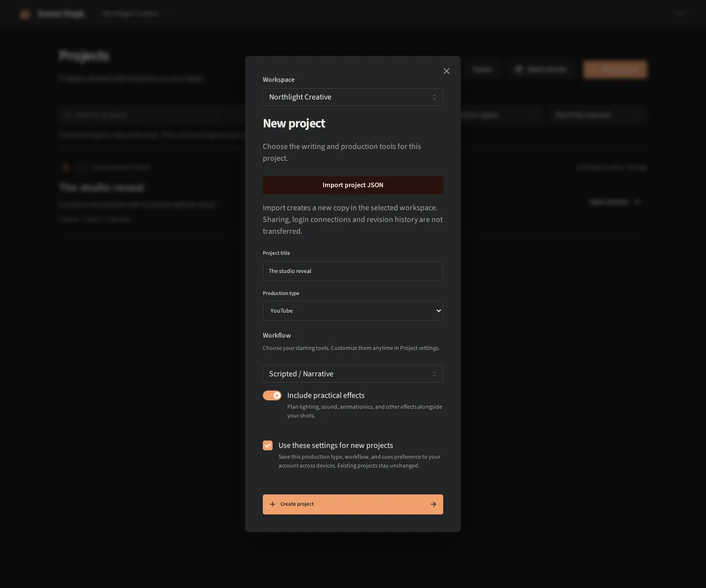Open the Production type dropdown showing YouTube
Screen dimensions: 706x588
(x=353, y=311)
